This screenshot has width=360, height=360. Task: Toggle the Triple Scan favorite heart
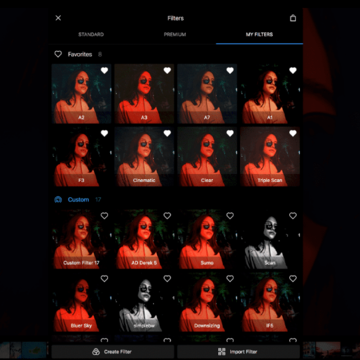pyautogui.click(x=293, y=133)
